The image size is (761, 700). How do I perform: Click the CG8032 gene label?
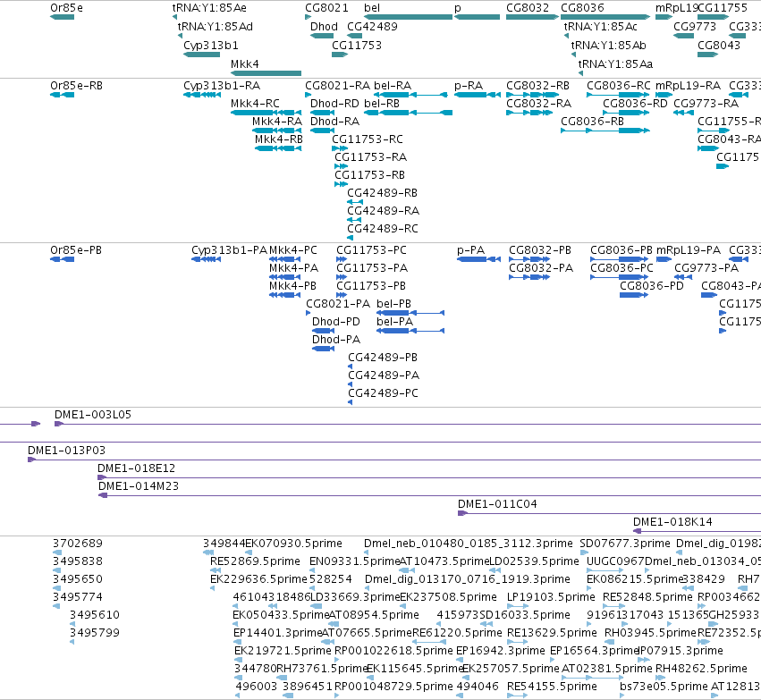[x=528, y=8]
